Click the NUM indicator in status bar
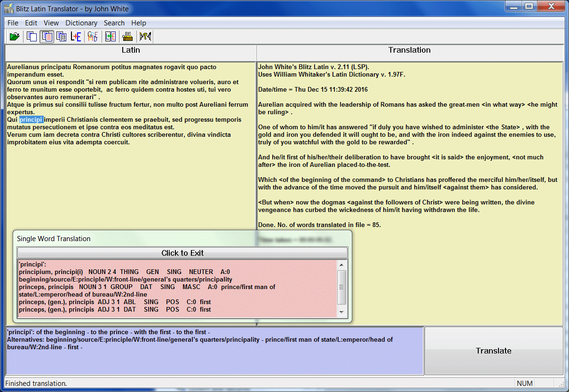 click(525, 383)
